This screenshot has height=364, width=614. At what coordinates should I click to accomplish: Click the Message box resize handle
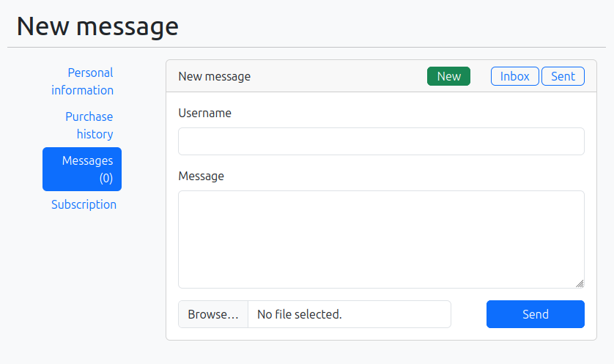580,283
